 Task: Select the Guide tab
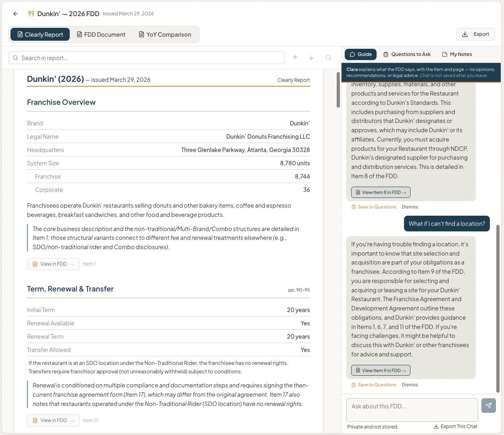361,54
